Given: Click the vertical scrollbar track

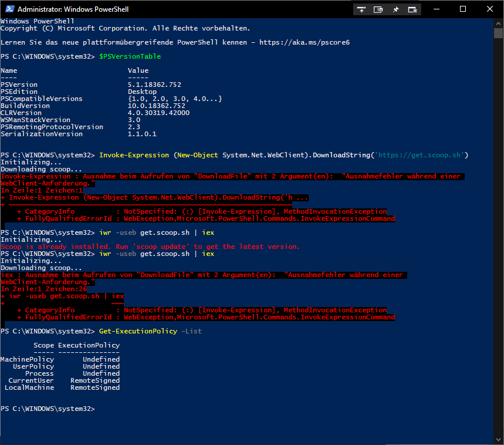Looking at the screenshot, I should click(499, 235).
